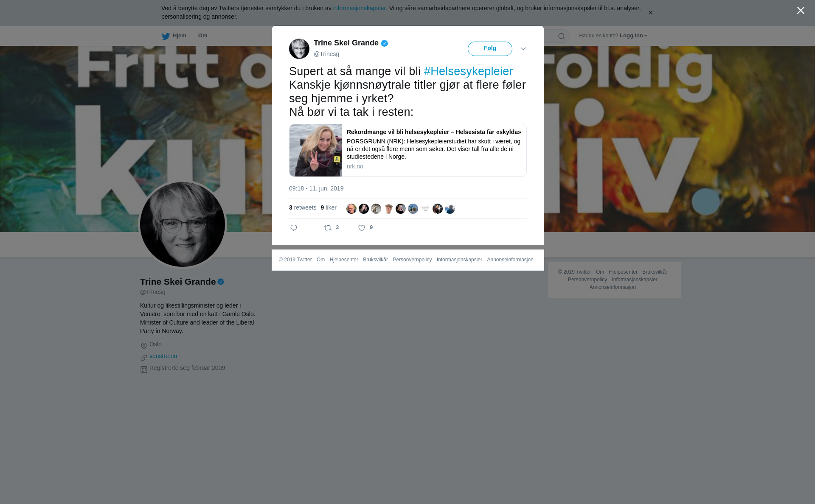Click the search magnifier icon
Viewport: 815px width, 504px height.
562,36
